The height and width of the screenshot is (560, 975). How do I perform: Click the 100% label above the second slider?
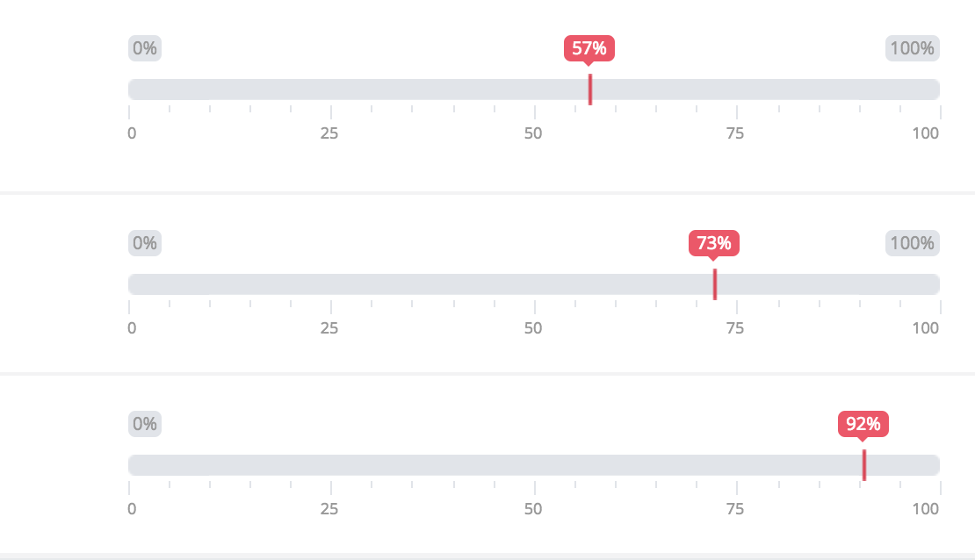pyautogui.click(x=913, y=243)
